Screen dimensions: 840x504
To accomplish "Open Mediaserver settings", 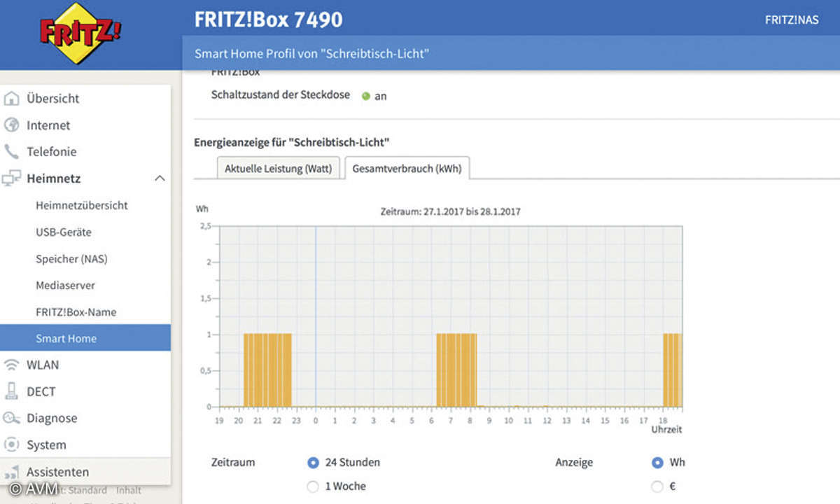I will pos(65,285).
